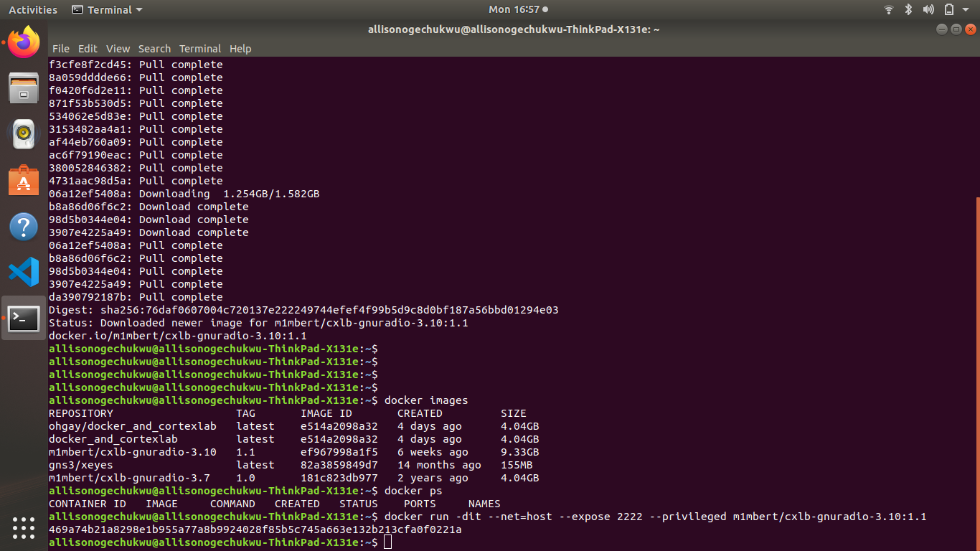980x551 pixels.
Task: Launch Visual Studio Code from dock
Action: point(24,272)
